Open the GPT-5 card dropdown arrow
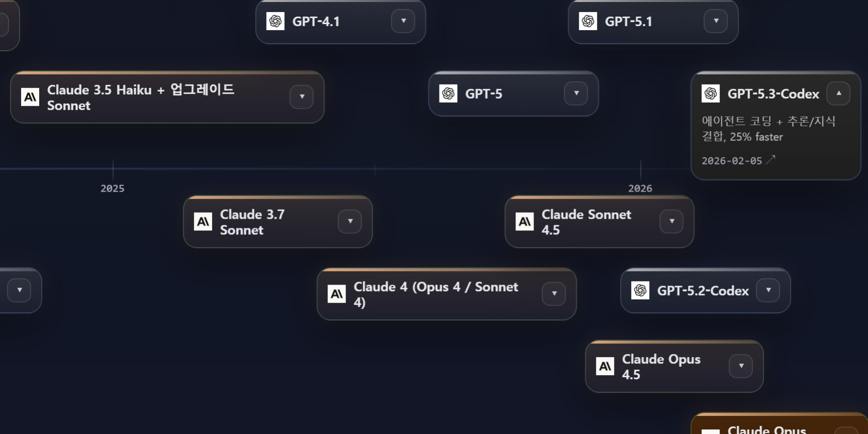The image size is (868, 434). [x=576, y=94]
